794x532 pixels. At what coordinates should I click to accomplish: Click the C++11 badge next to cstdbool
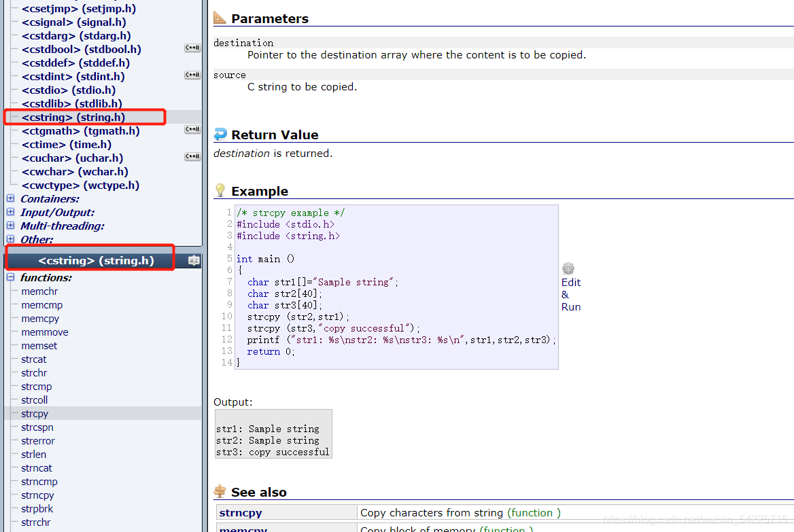pyautogui.click(x=192, y=48)
